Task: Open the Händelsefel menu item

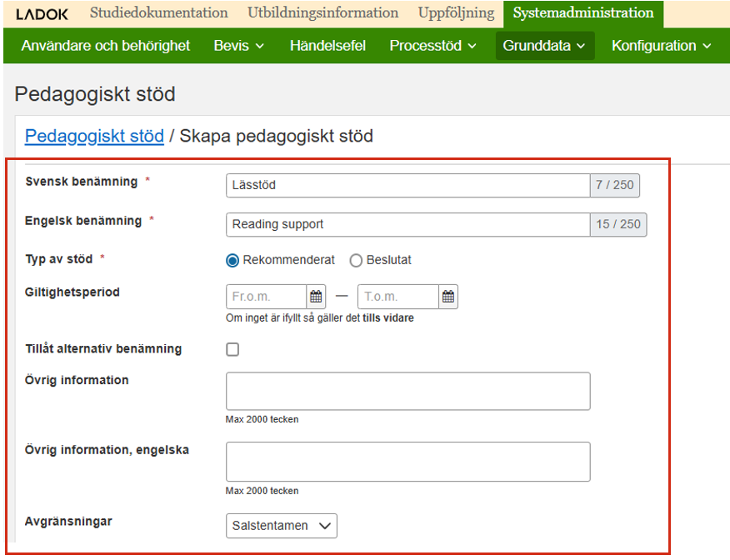Action: (x=327, y=46)
